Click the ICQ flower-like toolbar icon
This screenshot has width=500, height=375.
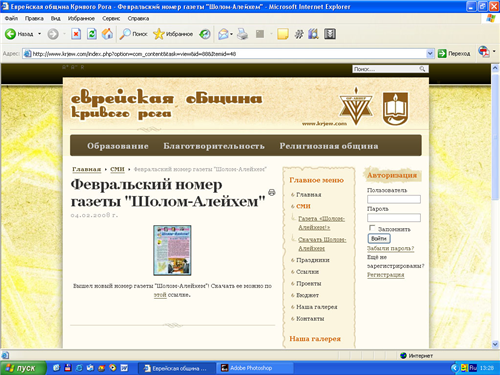[299, 34]
